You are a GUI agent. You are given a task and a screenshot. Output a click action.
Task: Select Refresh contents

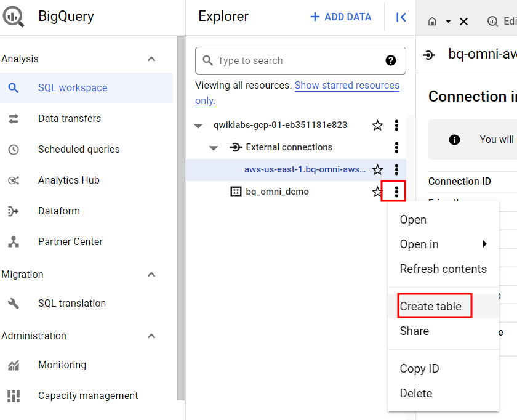[x=444, y=269]
